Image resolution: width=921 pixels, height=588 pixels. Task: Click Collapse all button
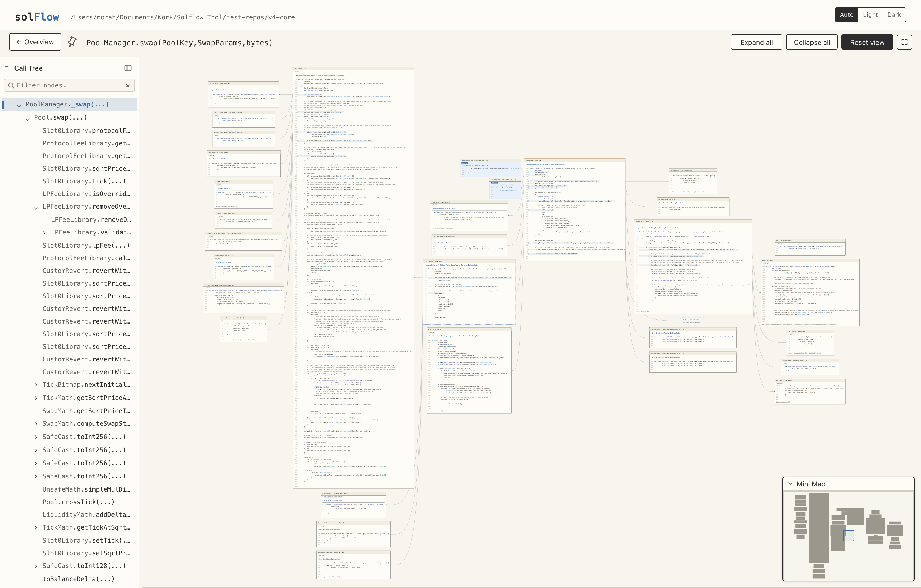coord(812,42)
